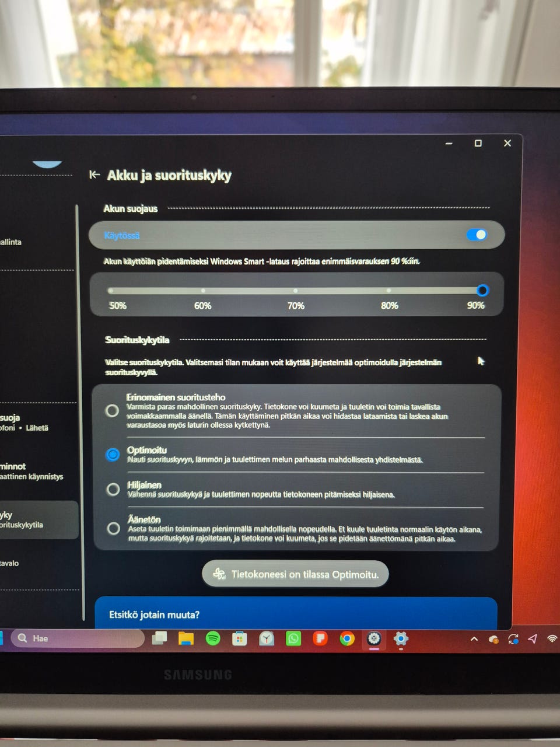
Task: Select the Hiljainen performance mode
Action: point(113,489)
